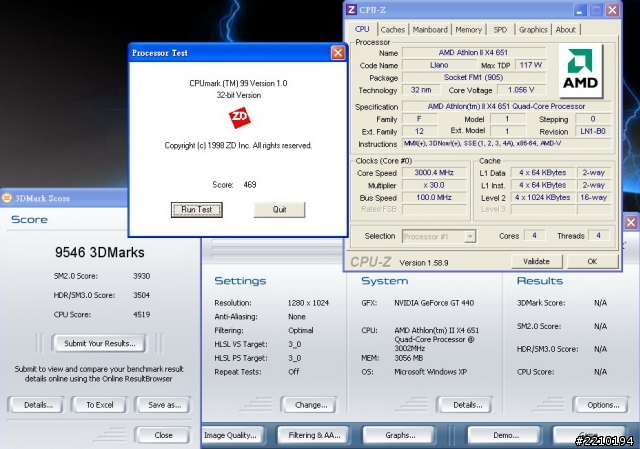Start the CPUmark with Run Test

click(196, 209)
